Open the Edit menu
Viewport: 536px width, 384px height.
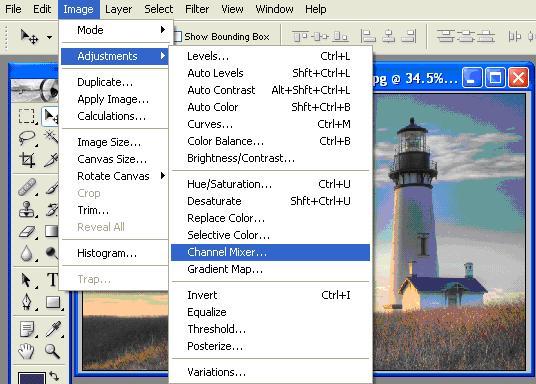(x=42, y=9)
